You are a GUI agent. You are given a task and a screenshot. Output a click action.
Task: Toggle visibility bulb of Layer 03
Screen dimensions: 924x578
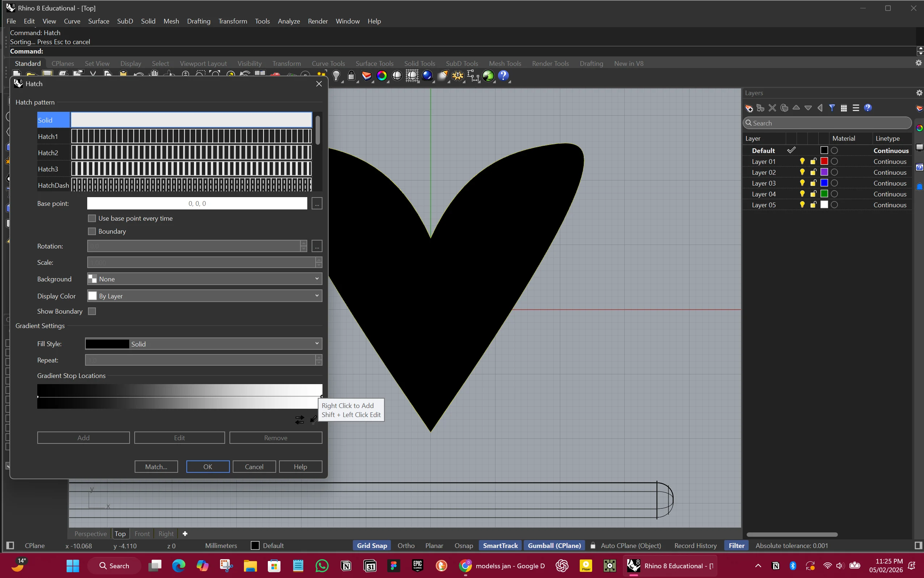[802, 183]
